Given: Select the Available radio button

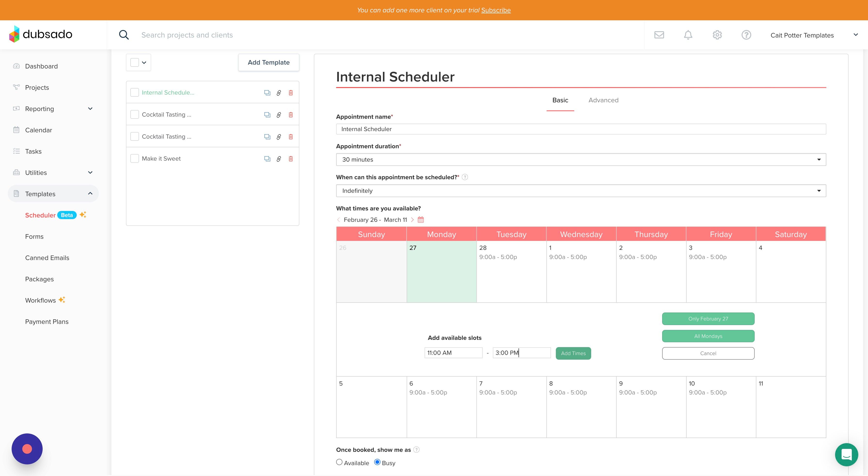Looking at the screenshot, I should coord(339,462).
